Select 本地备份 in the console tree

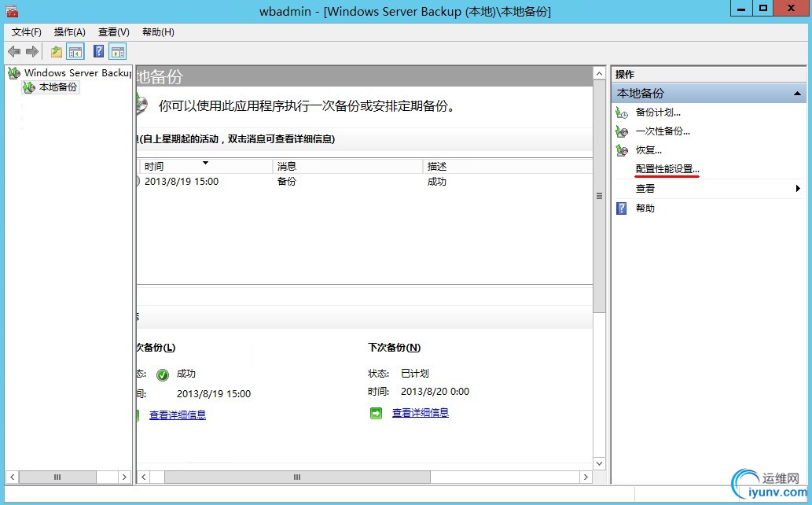pyautogui.click(x=57, y=87)
